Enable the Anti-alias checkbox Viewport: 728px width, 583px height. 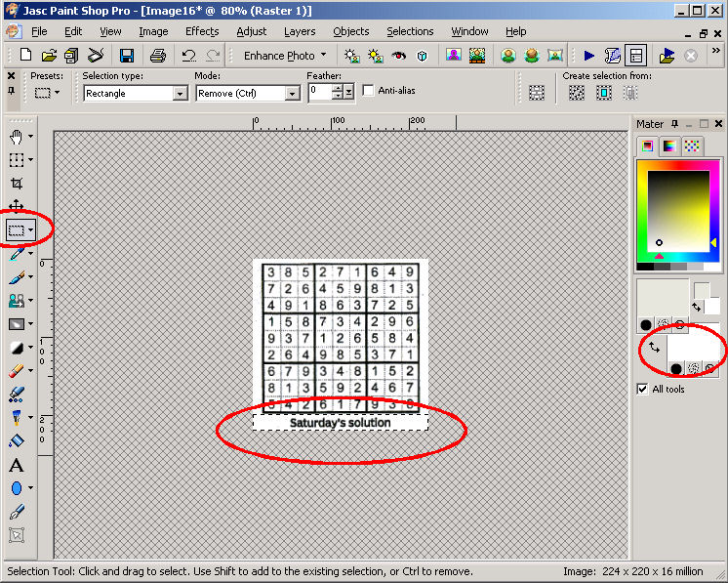coord(368,91)
